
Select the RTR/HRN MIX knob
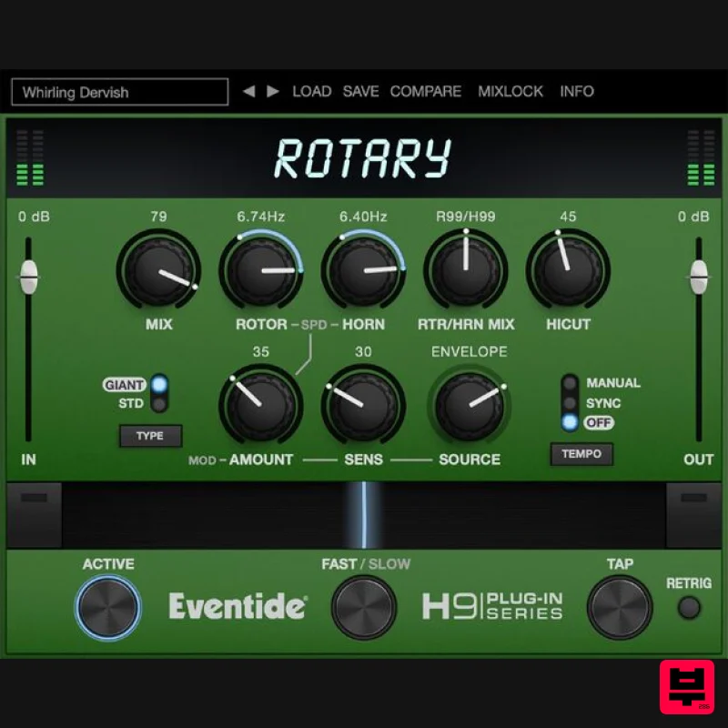pyautogui.click(x=466, y=270)
